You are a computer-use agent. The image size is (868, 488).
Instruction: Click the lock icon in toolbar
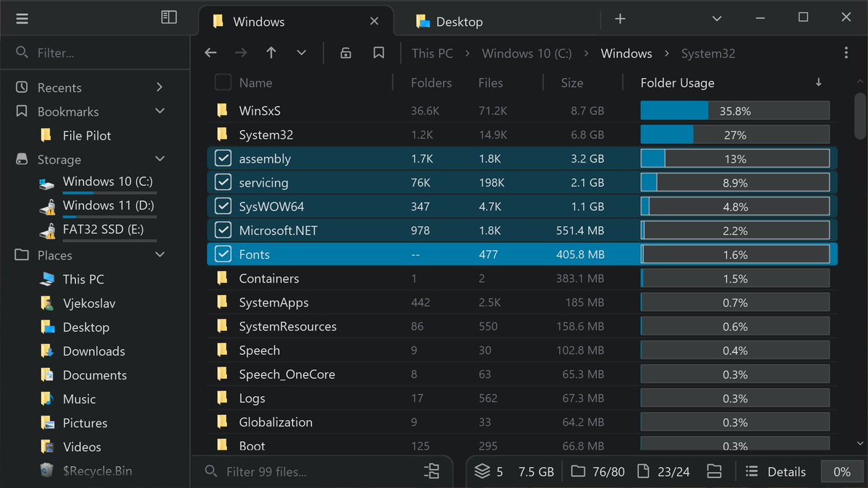[x=346, y=53]
